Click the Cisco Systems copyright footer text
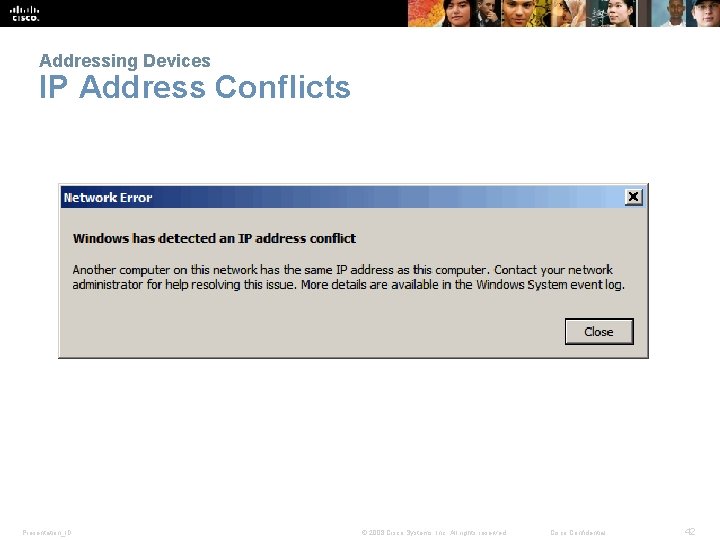Screen dimensions: 720x540 coord(434,533)
